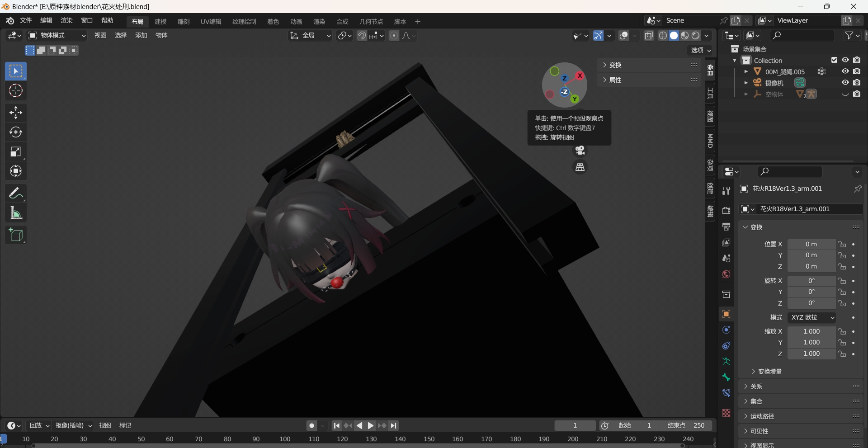This screenshot has width=868, height=448.
Task: Open transform orientation 全局 dropdown
Action: pyautogui.click(x=310, y=36)
